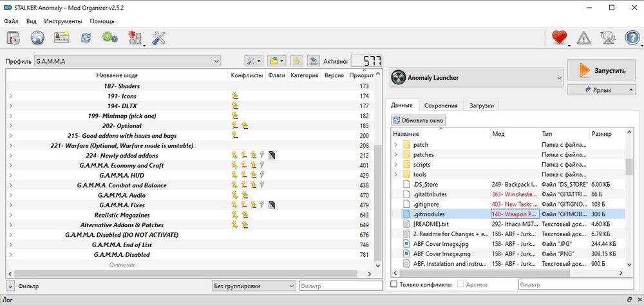This screenshot has height=305, width=644.
Task: Open the Без группировки grouping dropdown
Action: (x=254, y=286)
